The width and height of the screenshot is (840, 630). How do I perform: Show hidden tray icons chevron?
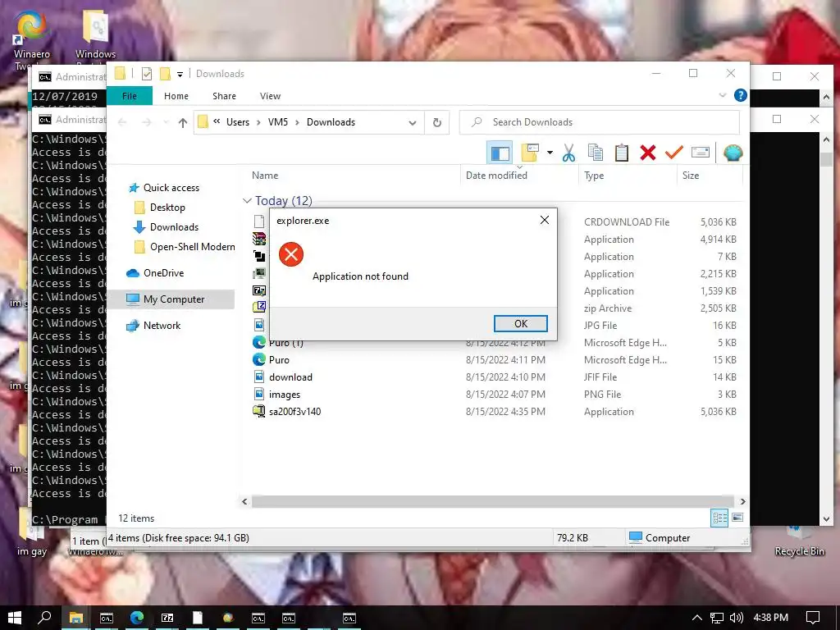(x=697, y=618)
